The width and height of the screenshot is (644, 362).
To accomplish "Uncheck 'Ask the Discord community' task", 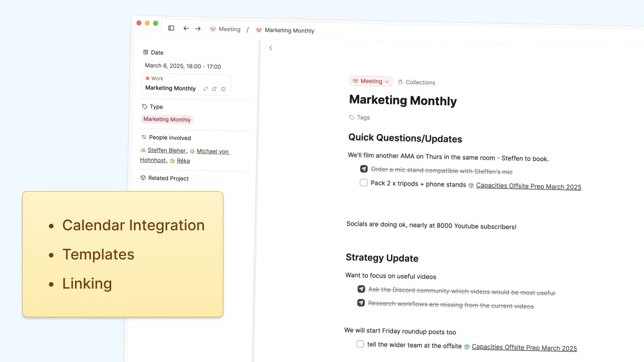I will coord(361,289).
